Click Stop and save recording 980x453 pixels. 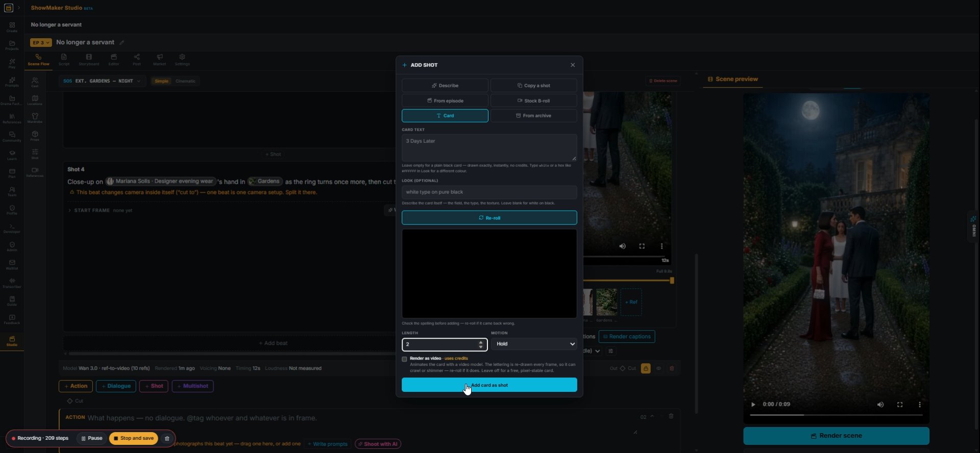pyautogui.click(x=134, y=438)
